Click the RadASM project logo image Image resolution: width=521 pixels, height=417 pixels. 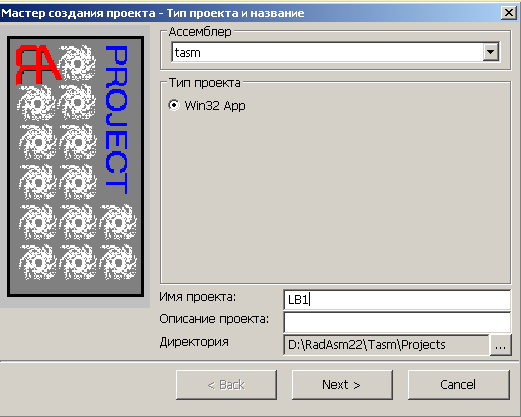[76, 166]
